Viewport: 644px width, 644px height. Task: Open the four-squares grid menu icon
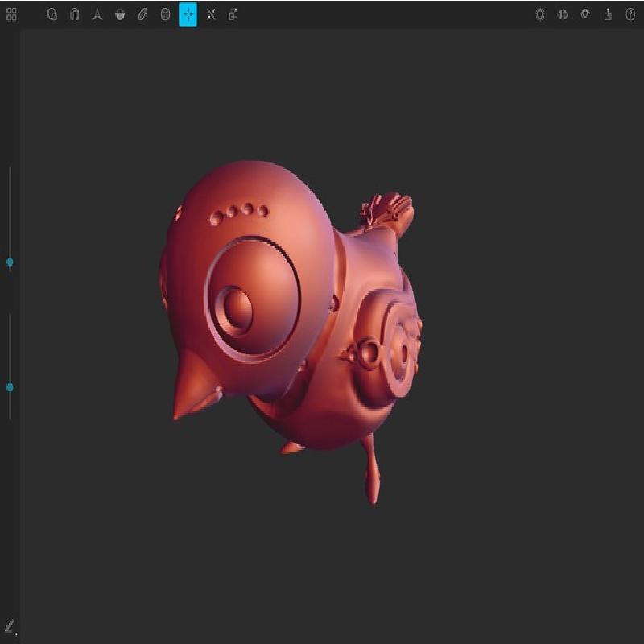click(11, 14)
